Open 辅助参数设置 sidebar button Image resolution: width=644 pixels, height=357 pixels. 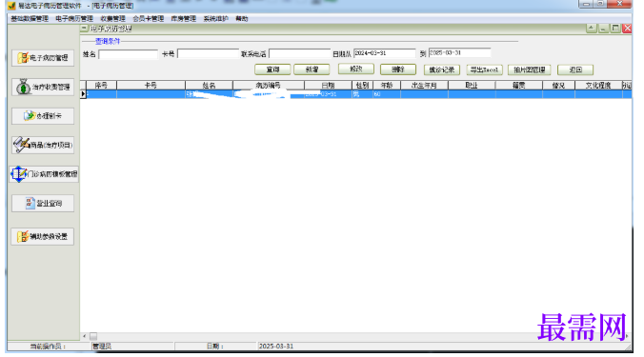click(43, 237)
